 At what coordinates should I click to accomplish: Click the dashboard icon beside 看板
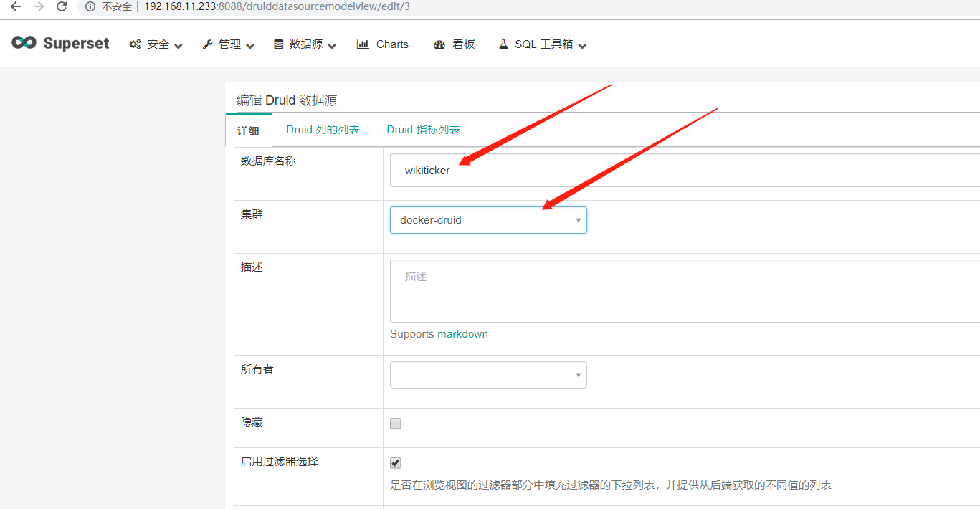tap(439, 44)
